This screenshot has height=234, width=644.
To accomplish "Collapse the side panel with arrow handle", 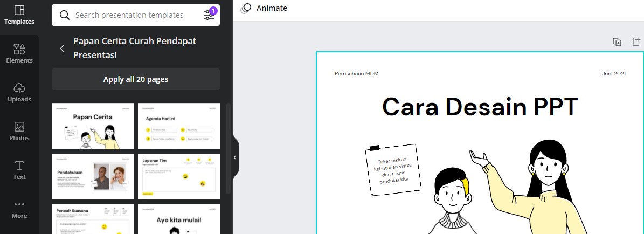I will tap(235, 157).
